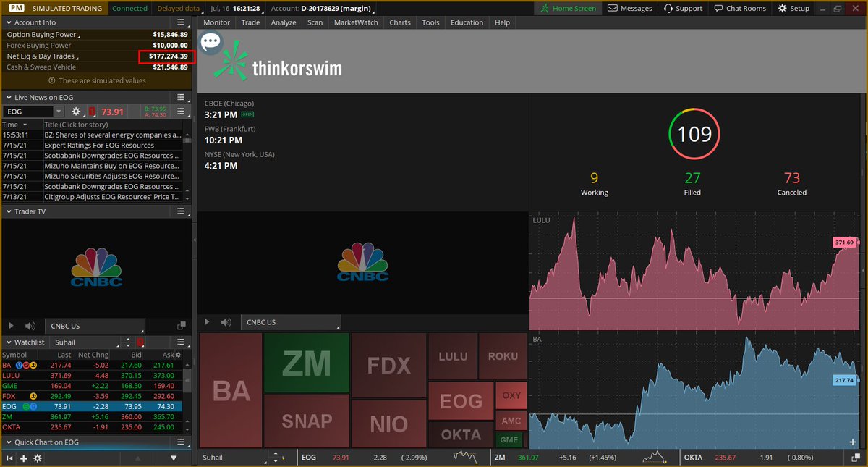Click the red link-color icon beside 73.91
The image size is (868, 467).
coord(92,112)
